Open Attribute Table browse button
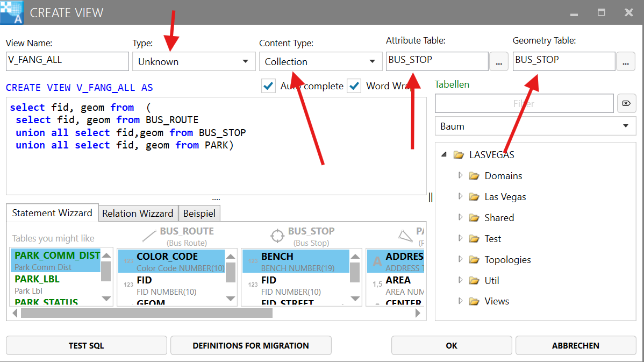 point(498,62)
